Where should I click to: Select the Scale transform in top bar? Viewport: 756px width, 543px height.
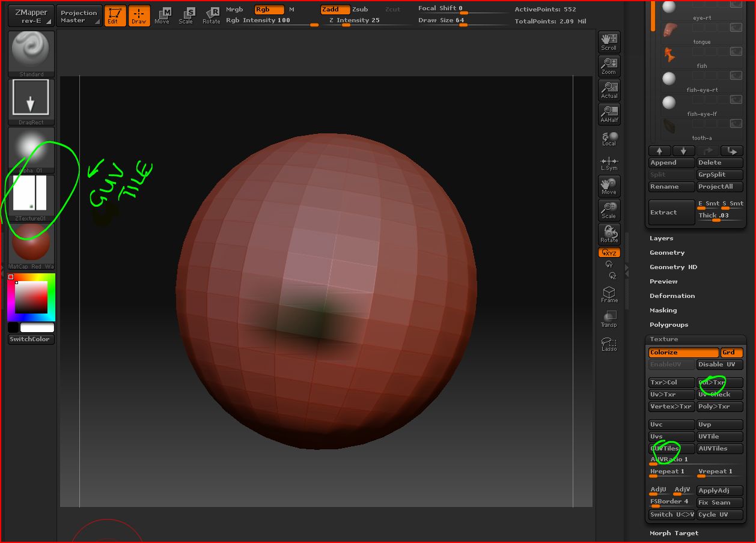(186, 16)
